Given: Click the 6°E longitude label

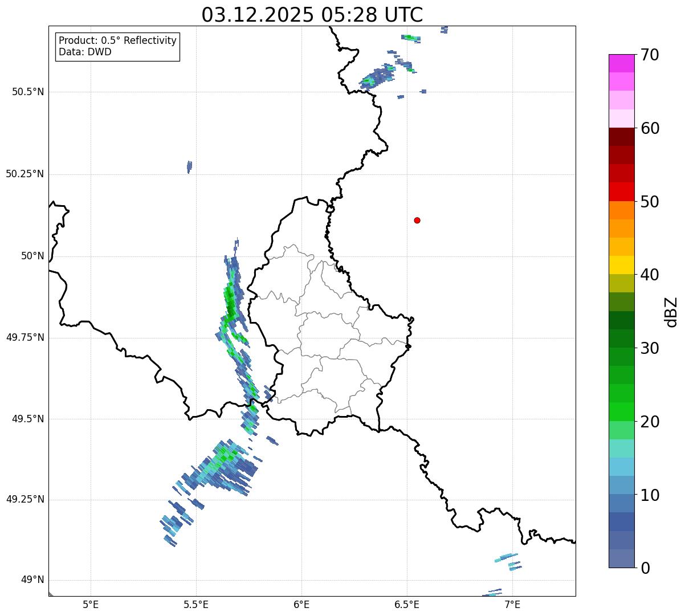Looking at the screenshot, I should pyautogui.click(x=301, y=604).
